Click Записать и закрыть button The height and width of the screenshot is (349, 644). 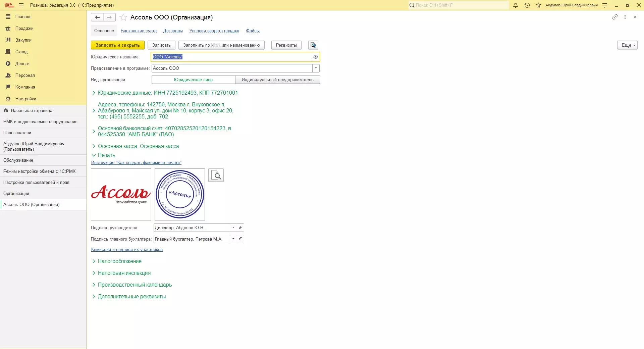[x=118, y=45]
